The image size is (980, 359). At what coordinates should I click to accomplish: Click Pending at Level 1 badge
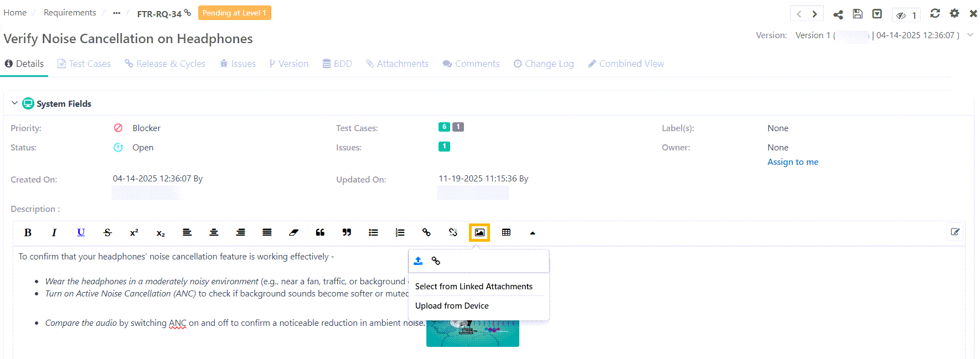click(x=234, y=13)
